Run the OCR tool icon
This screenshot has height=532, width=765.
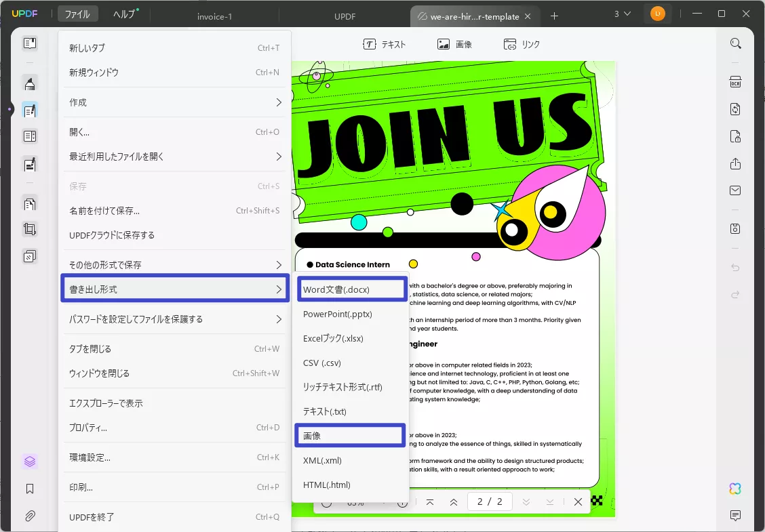[x=735, y=82]
